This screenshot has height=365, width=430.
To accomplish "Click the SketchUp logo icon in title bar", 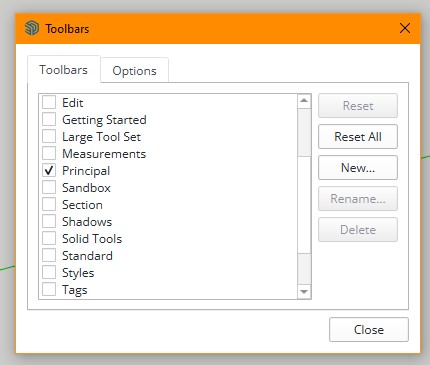I will tap(32, 28).
